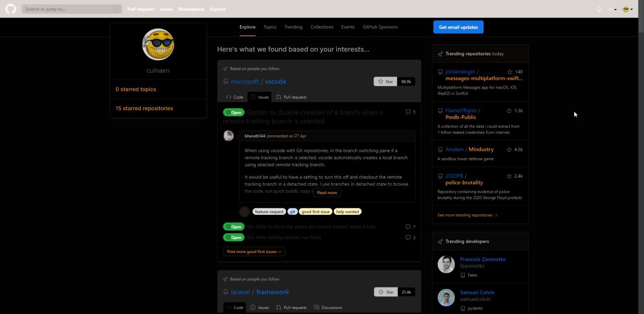The height and width of the screenshot is (314, 644).
Task: Click the good first issue label
Action: 315,212
